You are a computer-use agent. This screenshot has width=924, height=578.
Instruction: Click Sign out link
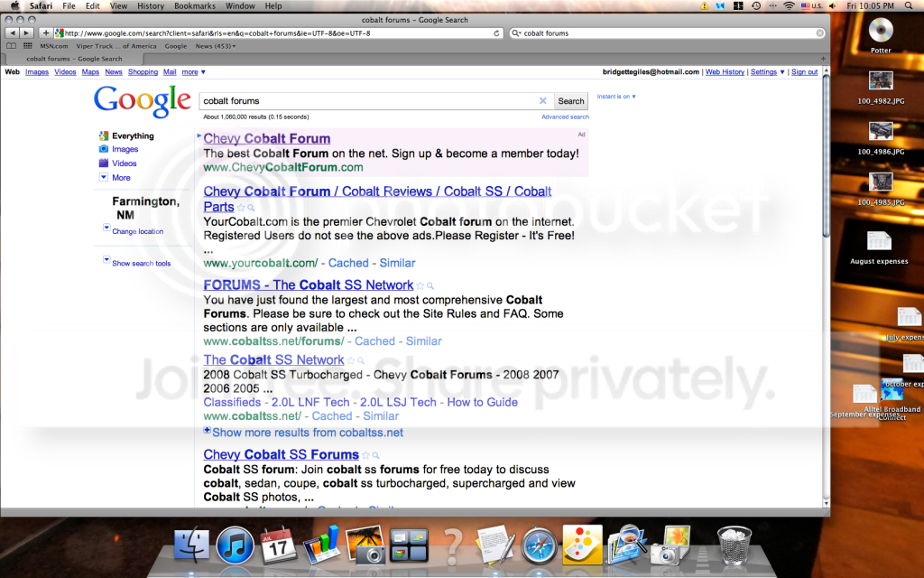(x=804, y=72)
